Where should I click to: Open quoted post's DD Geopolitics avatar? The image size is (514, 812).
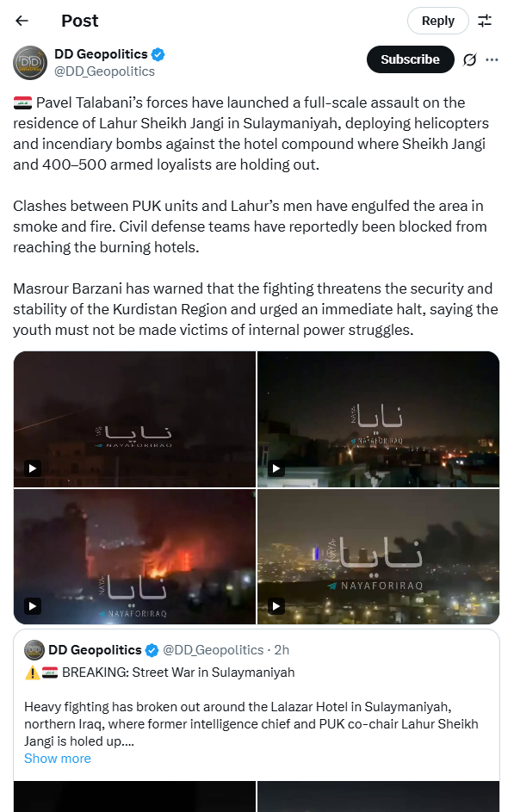click(34, 650)
